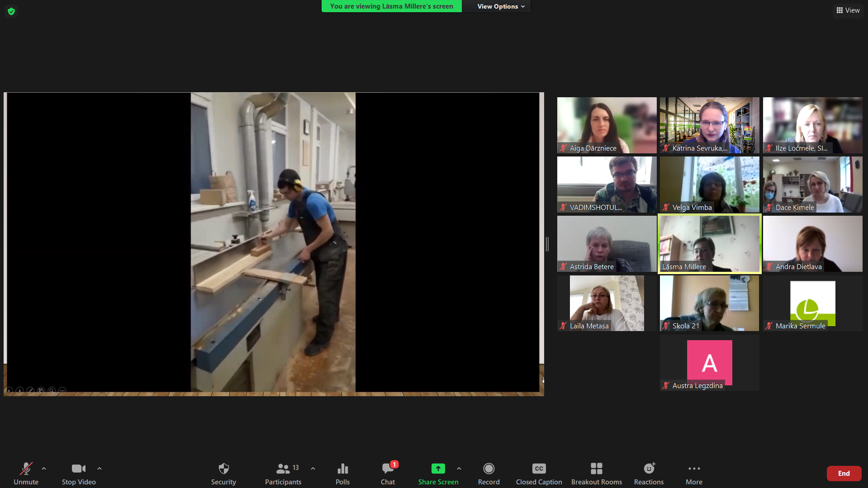The height and width of the screenshot is (488, 868).
Task: Select Katrina Sevruka video tile
Action: coord(709,125)
